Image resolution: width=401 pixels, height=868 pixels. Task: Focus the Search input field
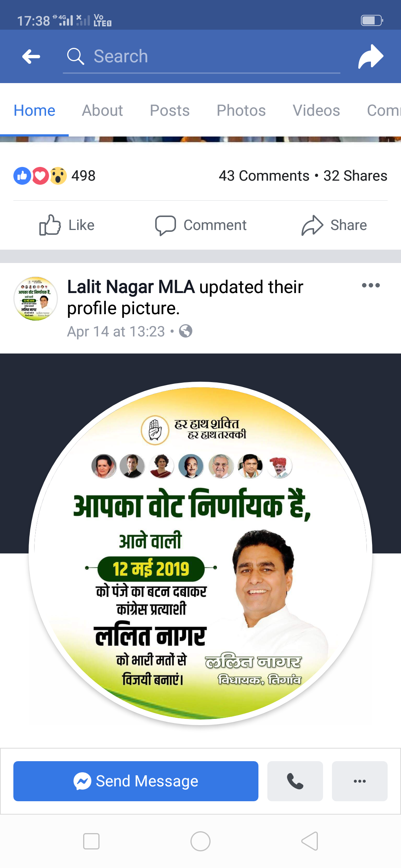coord(202,57)
